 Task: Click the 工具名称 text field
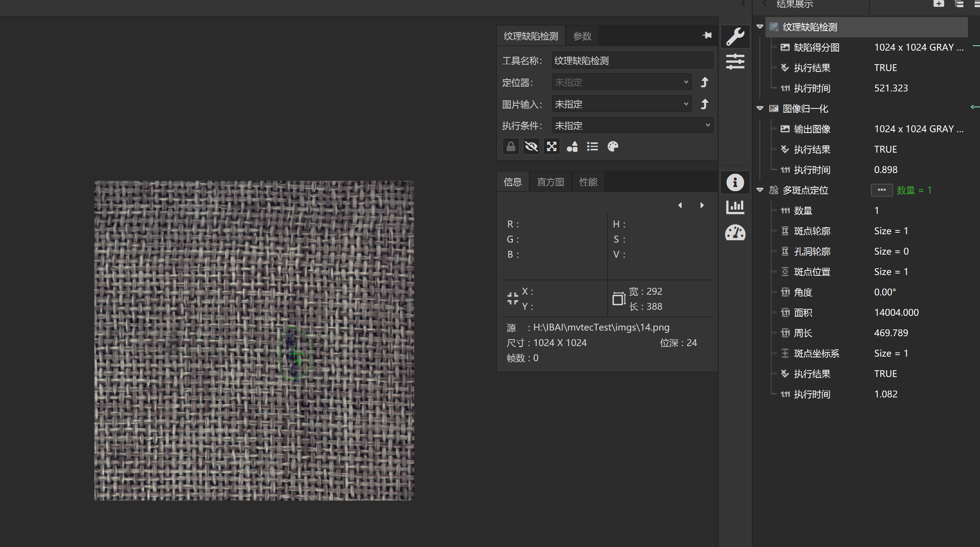632,60
